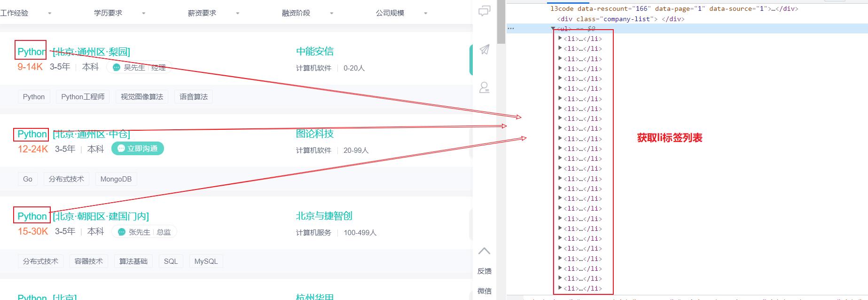The width and height of the screenshot is (868, 300).
Task: Open the Python job in 通州区·梨园
Action: pos(74,52)
